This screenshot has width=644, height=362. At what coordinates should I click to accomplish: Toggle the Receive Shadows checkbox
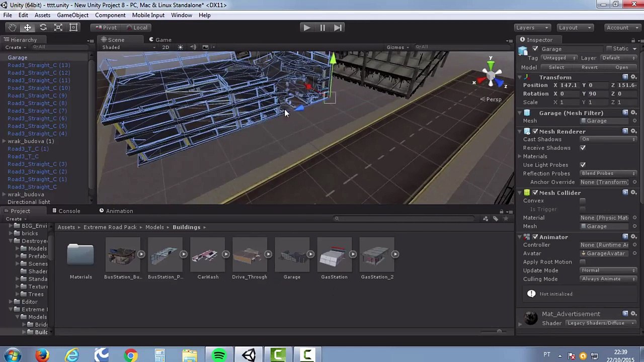point(583,148)
